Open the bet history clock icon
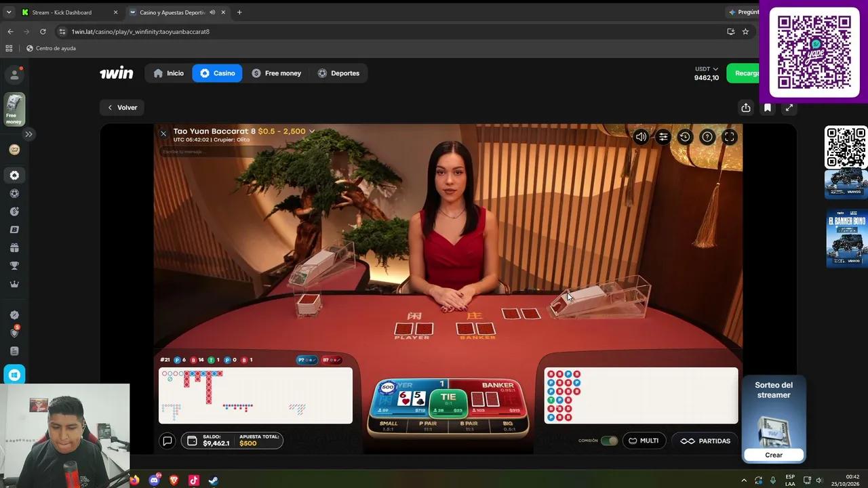The width and height of the screenshot is (868, 488). [x=685, y=137]
